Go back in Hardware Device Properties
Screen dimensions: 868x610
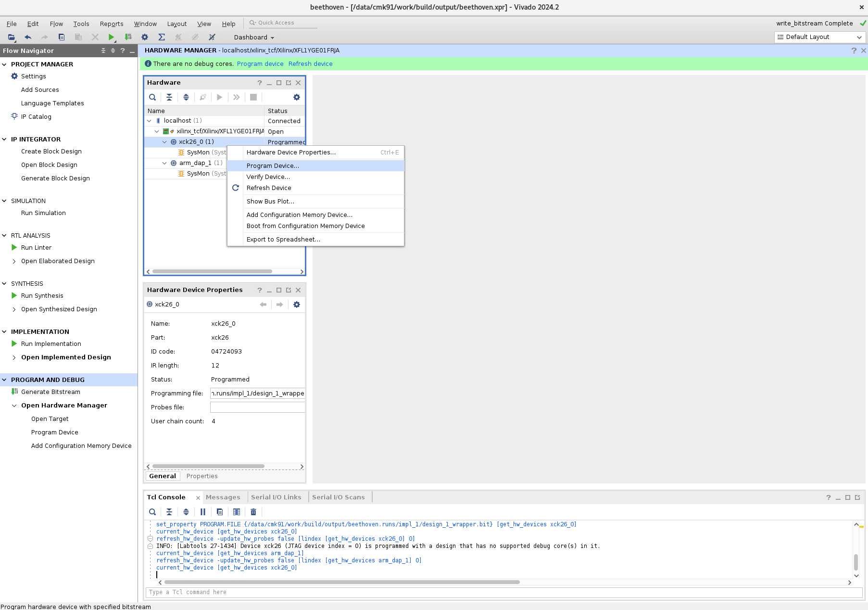click(x=263, y=305)
